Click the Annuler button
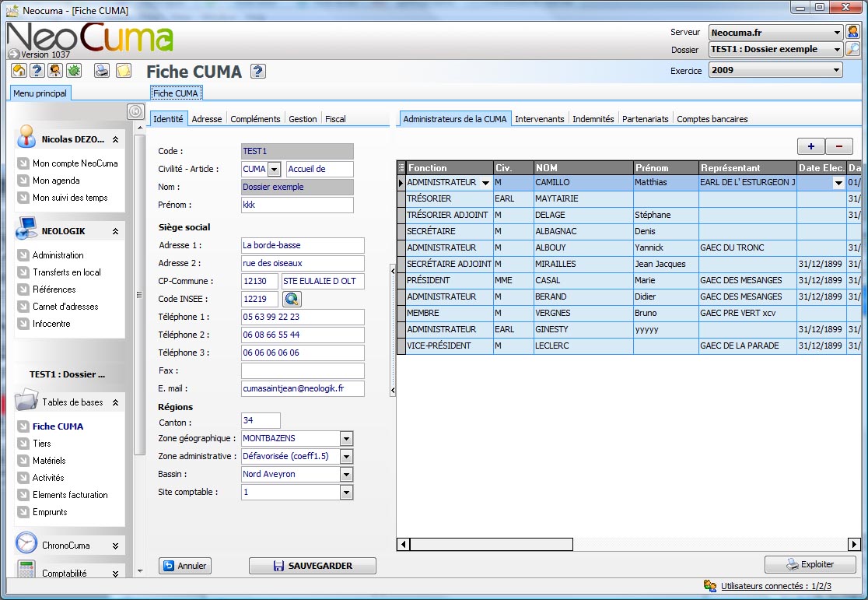The width and height of the screenshot is (868, 600). (185, 566)
